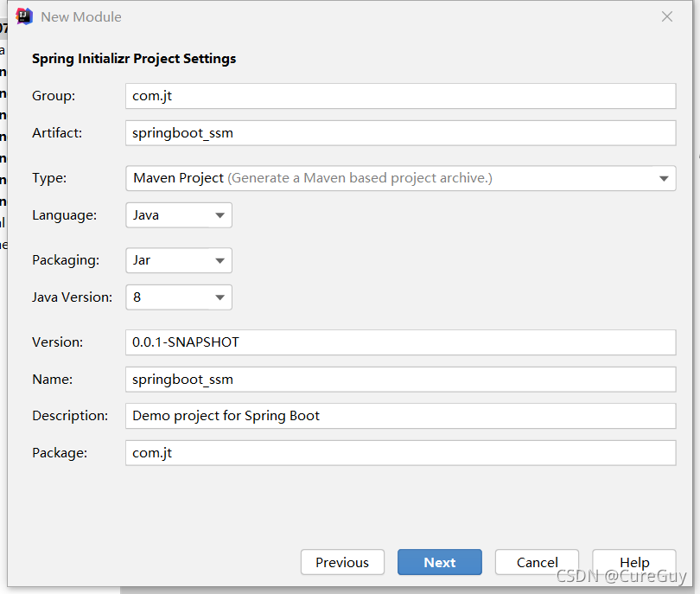Click the IntelliJ IDEA logo icon

click(24, 16)
